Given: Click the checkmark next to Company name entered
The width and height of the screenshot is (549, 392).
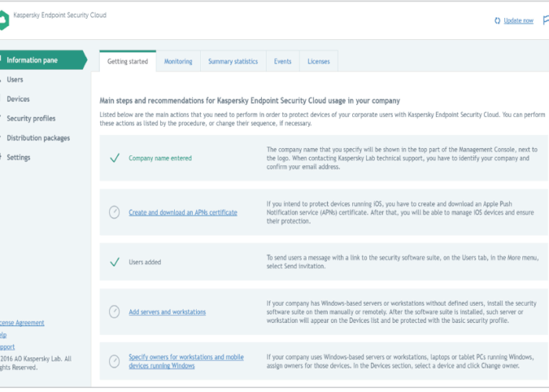Looking at the screenshot, I should click(x=115, y=158).
